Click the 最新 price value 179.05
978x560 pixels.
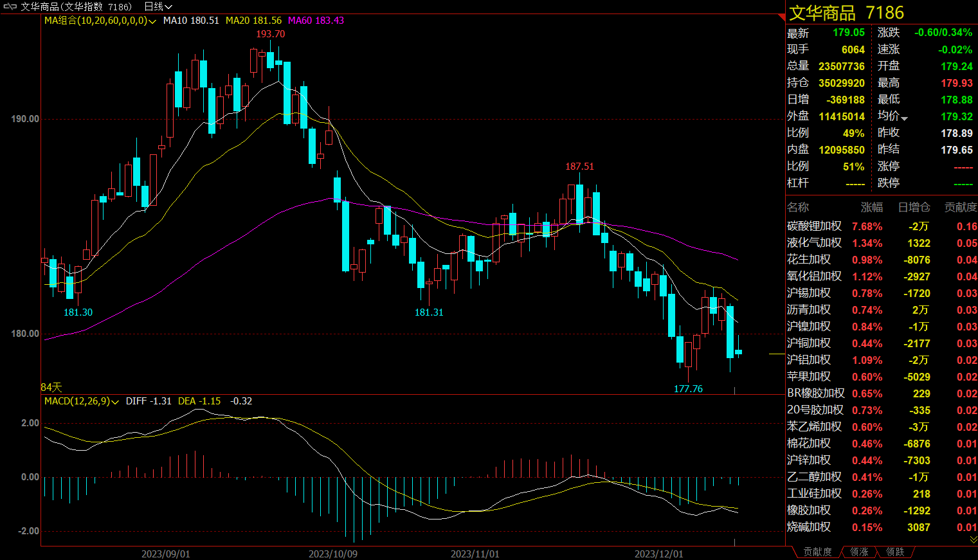(849, 33)
